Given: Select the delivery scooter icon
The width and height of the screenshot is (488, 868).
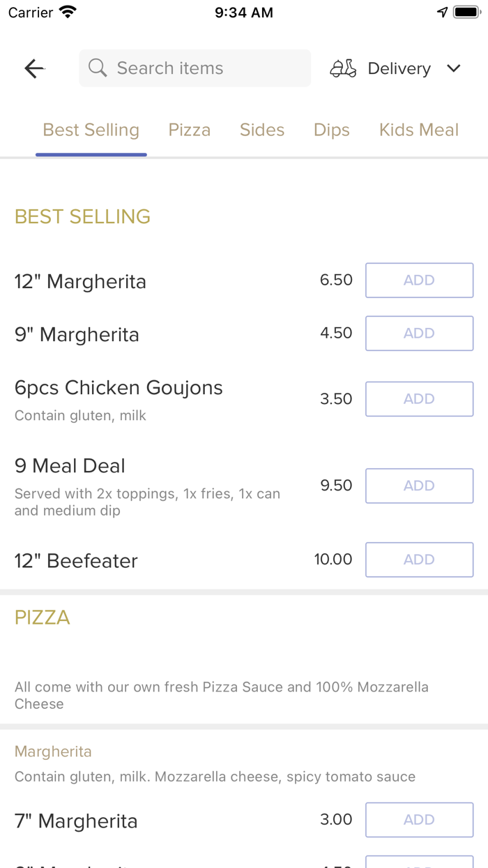Looking at the screenshot, I should pos(342,68).
